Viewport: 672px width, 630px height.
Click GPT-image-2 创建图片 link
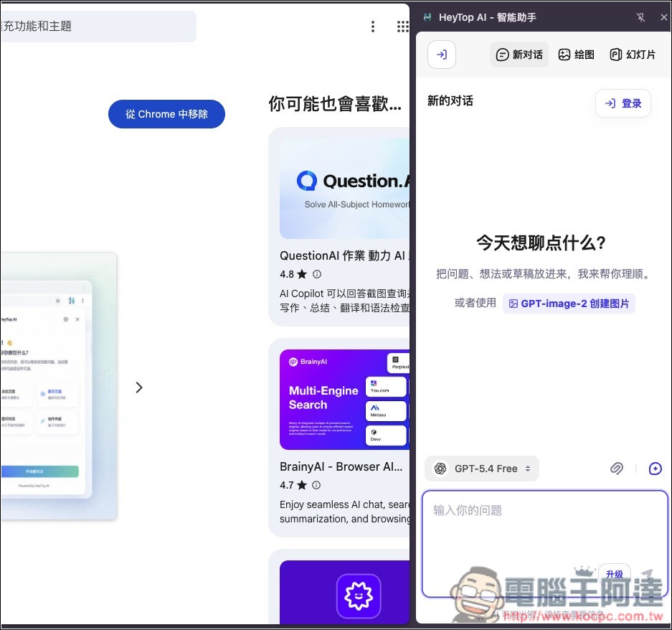click(569, 304)
